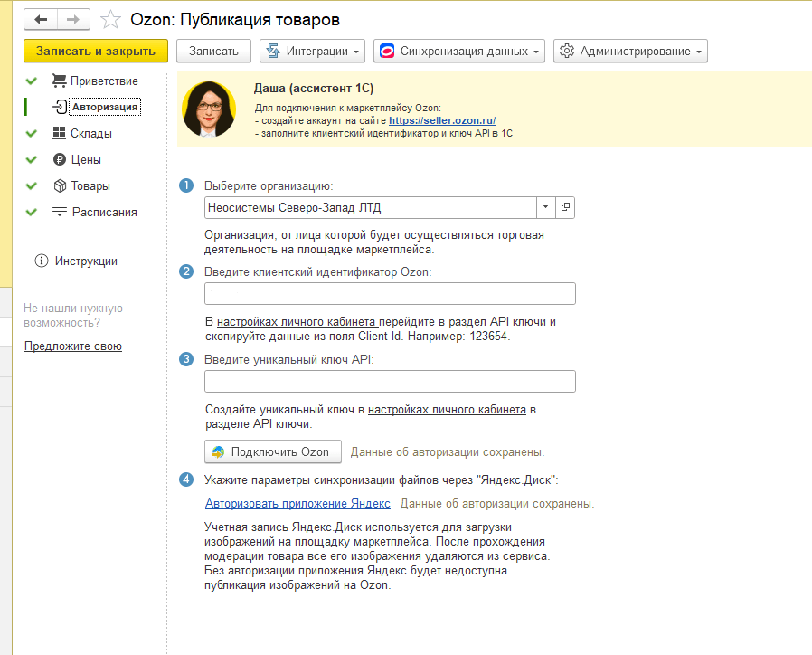Click the Записать и закрыть button
This screenshot has width=812, height=655.
pos(96,51)
